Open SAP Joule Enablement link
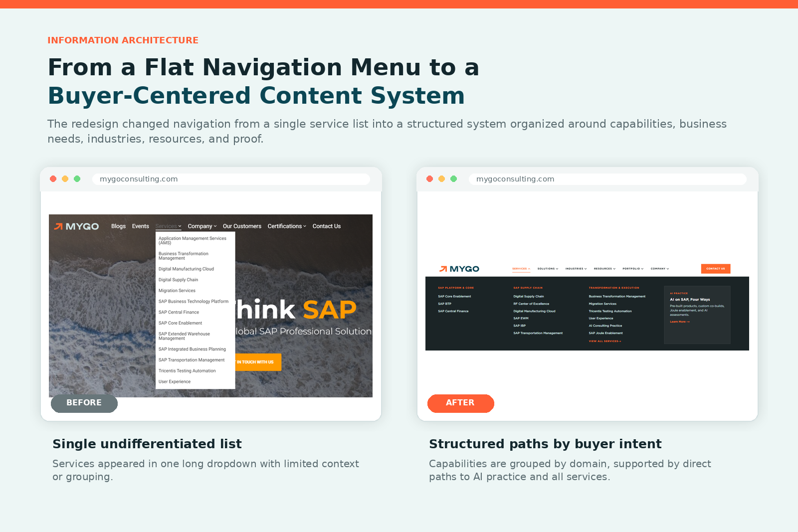The height and width of the screenshot is (532, 798). coord(605,333)
